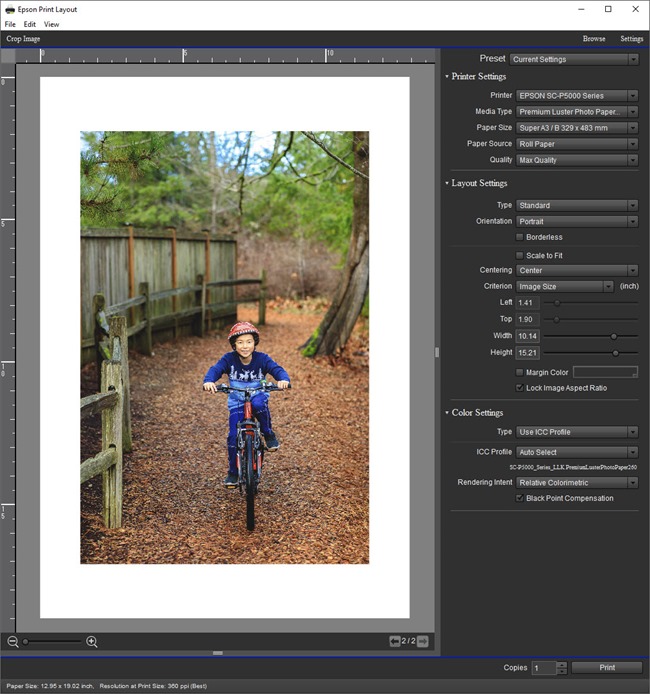Collapse the Printer Settings section
650x694 pixels.
tap(447, 76)
